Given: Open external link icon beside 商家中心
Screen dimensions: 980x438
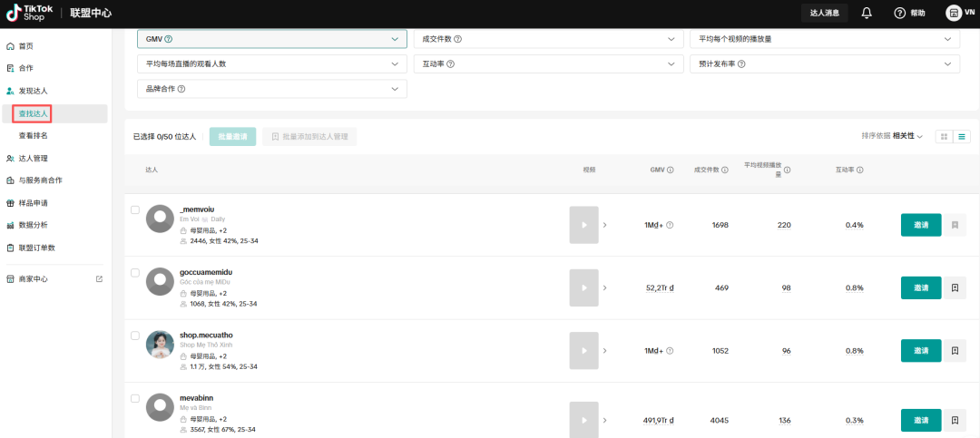Looking at the screenshot, I should point(99,279).
